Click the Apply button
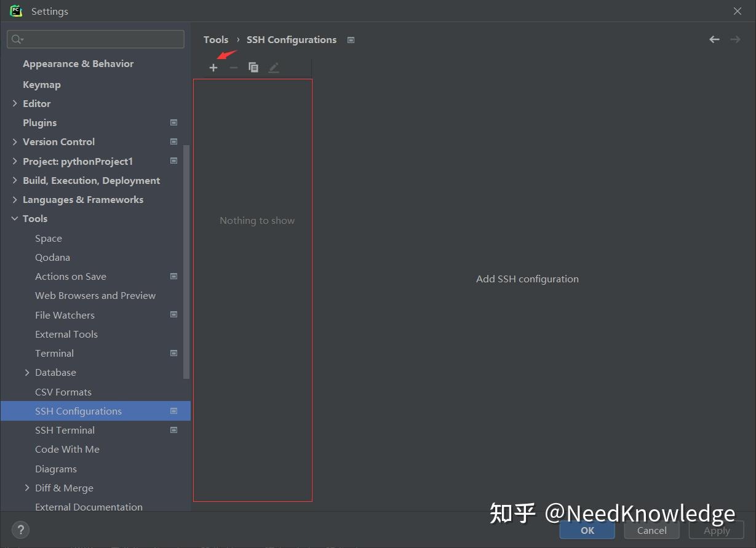Image resolution: width=756 pixels, height=548 pixels. pyautogui.click(x=716, y=530)
